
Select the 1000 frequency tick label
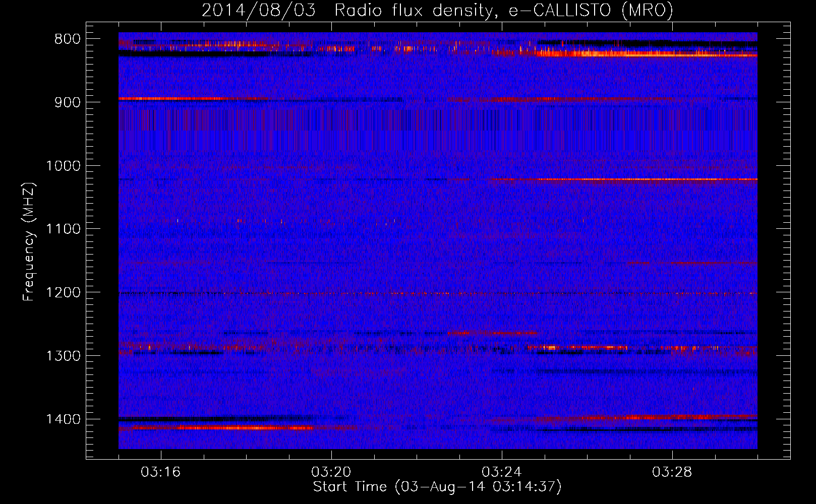[x=63, y=166]
